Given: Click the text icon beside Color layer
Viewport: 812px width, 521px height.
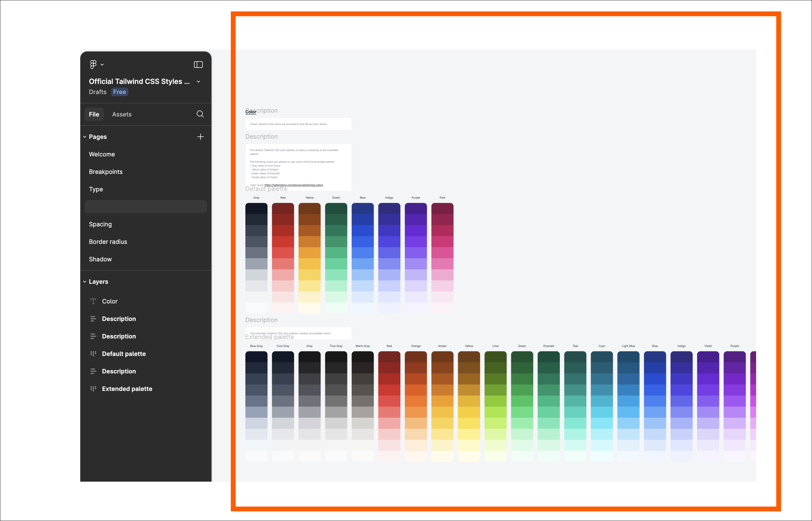Looking at the screenshot, I should 93,301.
